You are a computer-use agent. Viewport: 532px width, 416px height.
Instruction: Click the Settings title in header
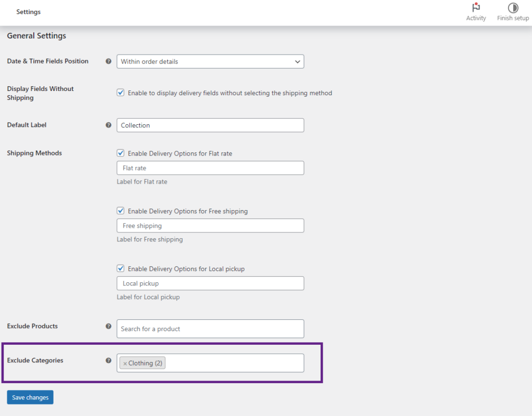[29, 12]
